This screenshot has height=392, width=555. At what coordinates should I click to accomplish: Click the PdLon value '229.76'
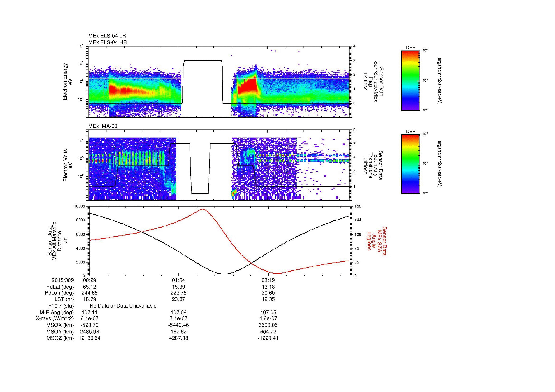click(179, 293)
